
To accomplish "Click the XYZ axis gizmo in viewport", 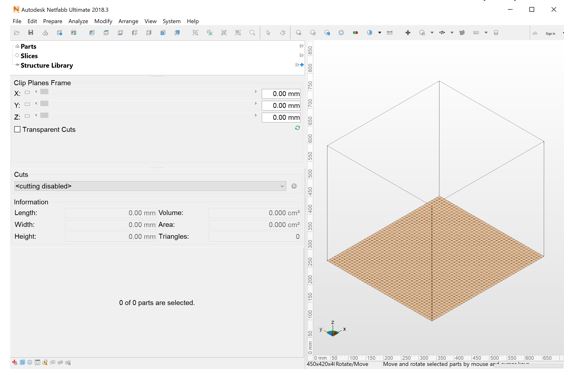I will tap(333, 329).
